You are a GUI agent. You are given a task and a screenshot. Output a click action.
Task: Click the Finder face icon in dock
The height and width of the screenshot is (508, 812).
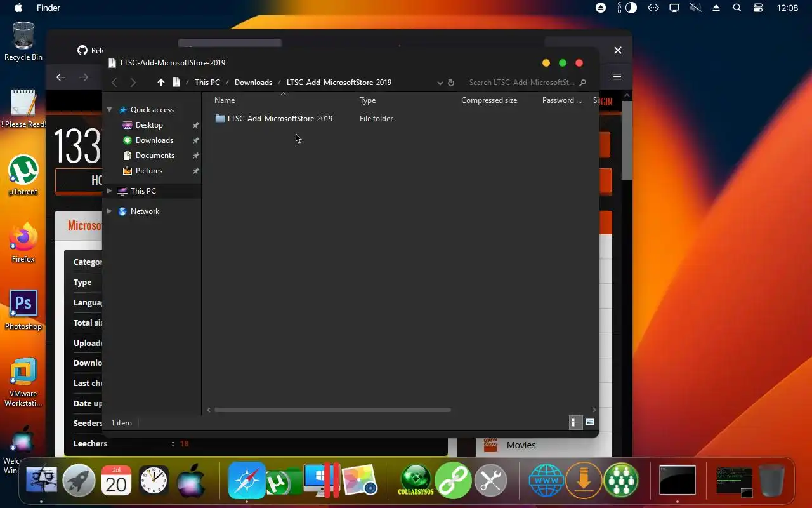(x=41, y=481)
